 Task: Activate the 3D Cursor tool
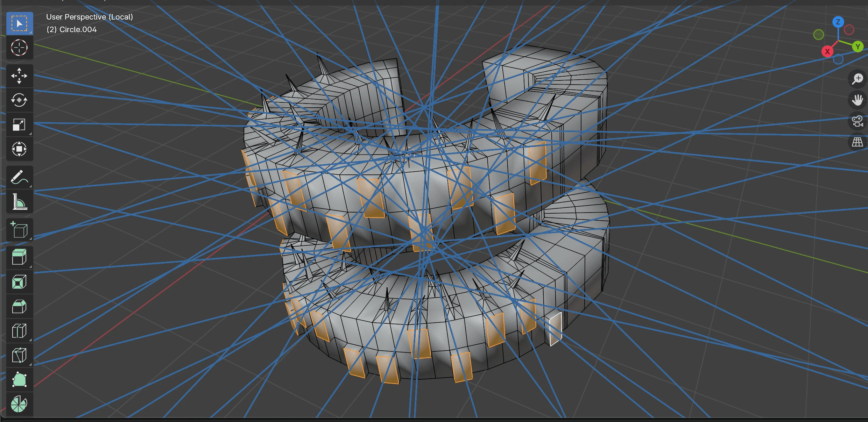(x=19, y=48)
